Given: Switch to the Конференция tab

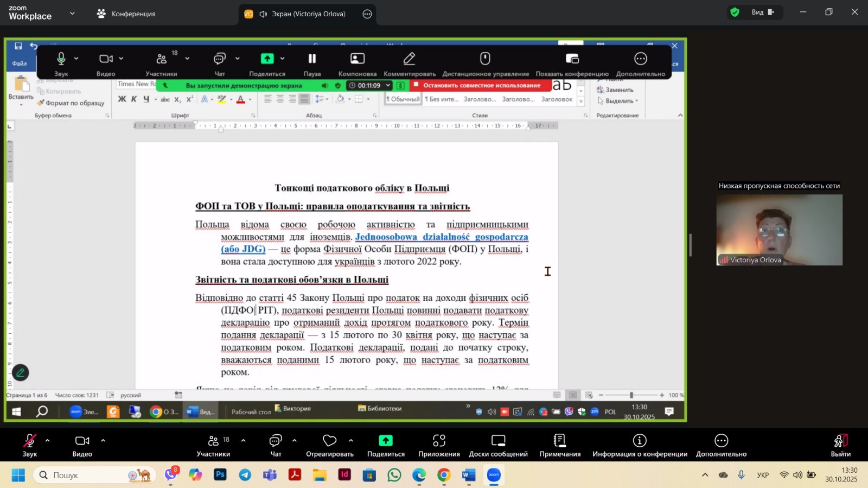Looking at the screenshot, I should point(126,14).
